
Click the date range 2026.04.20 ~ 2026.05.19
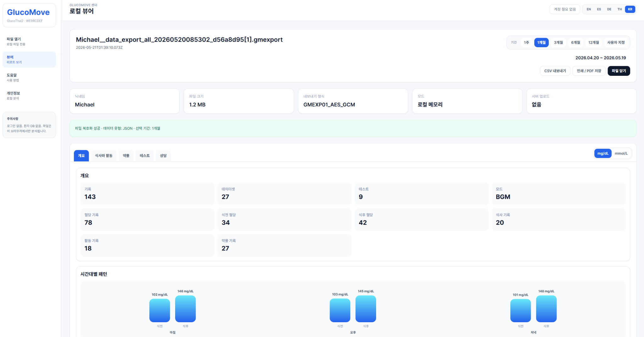(601, 58)
